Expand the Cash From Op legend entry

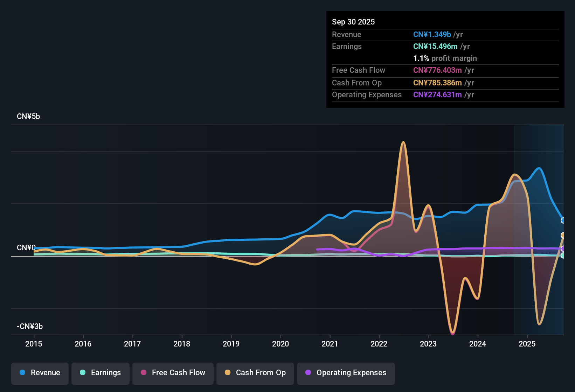[x=255, y=373]
